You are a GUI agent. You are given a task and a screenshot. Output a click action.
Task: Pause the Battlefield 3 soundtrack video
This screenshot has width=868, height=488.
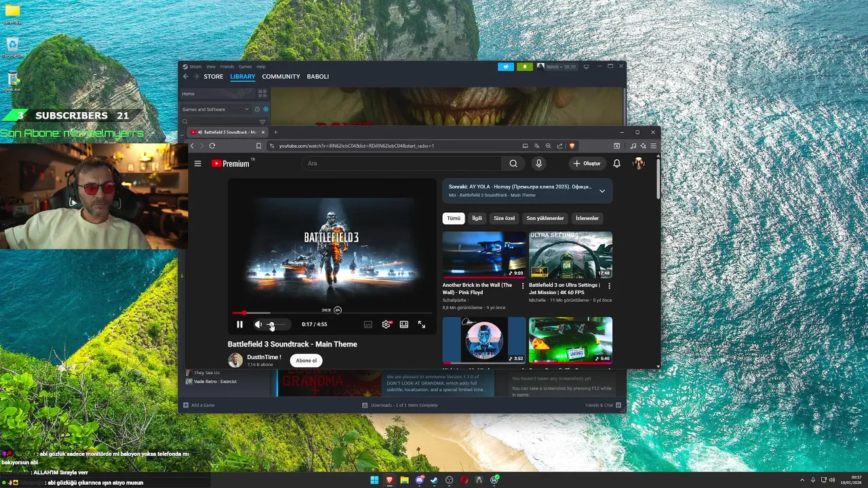click(239, 325)
